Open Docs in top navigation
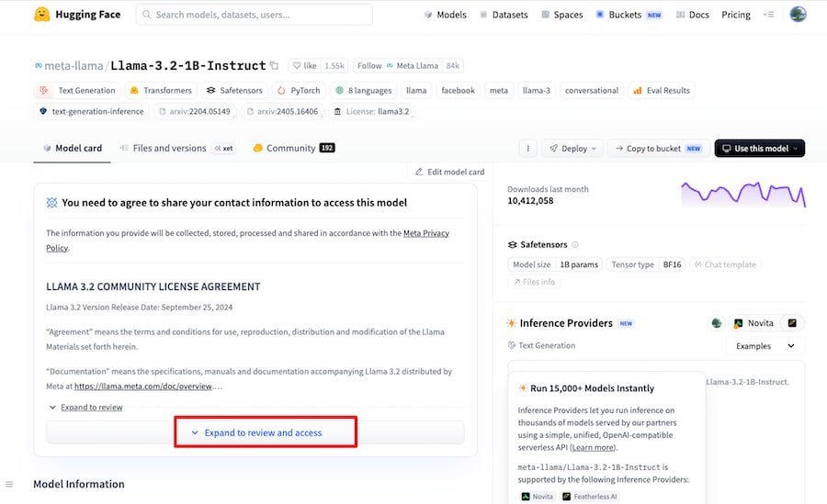The height and width of the screenshot is (504, 827). click(x=693, y=15)
